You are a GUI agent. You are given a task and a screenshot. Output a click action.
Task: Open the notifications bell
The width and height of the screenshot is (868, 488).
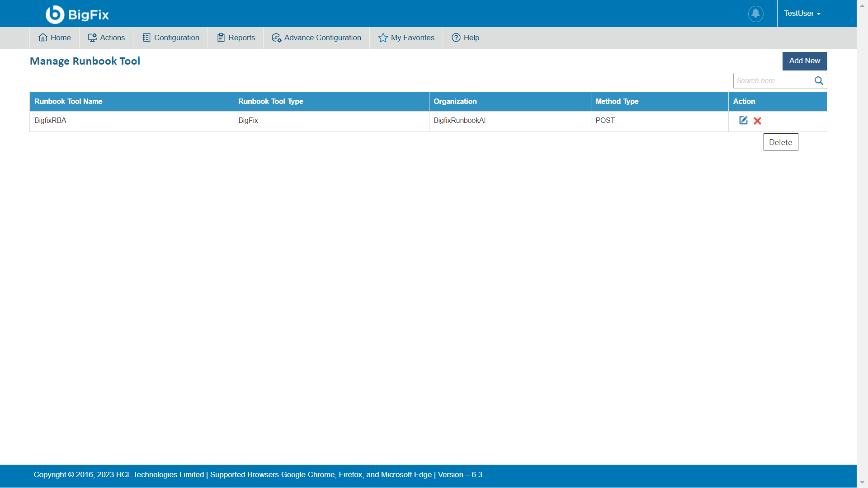755,14
